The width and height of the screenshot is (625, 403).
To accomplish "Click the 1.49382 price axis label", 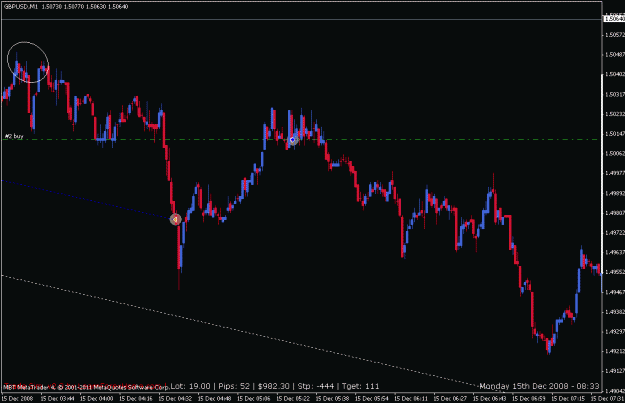I will (x=615, y=312).
